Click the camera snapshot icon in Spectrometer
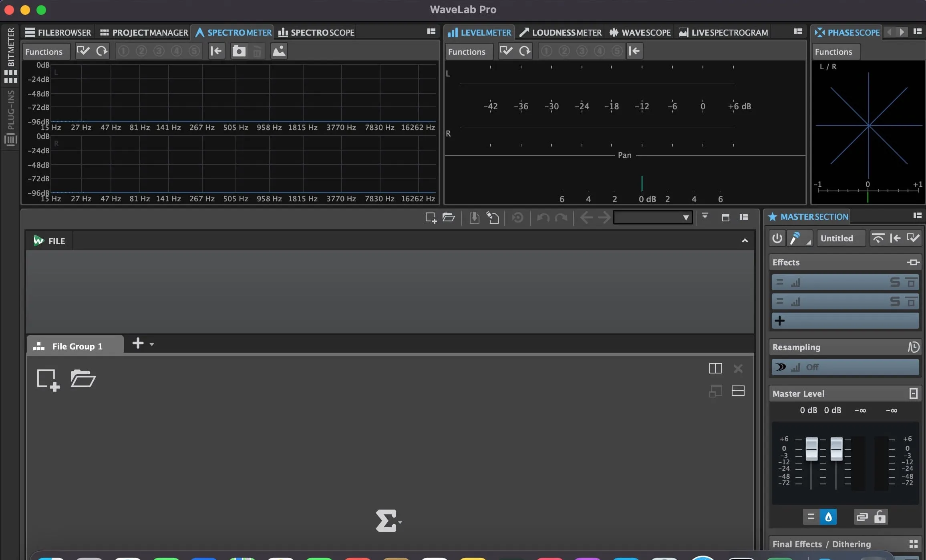The width and height of the screenshot is (926, 560). (x=239, y=51)
